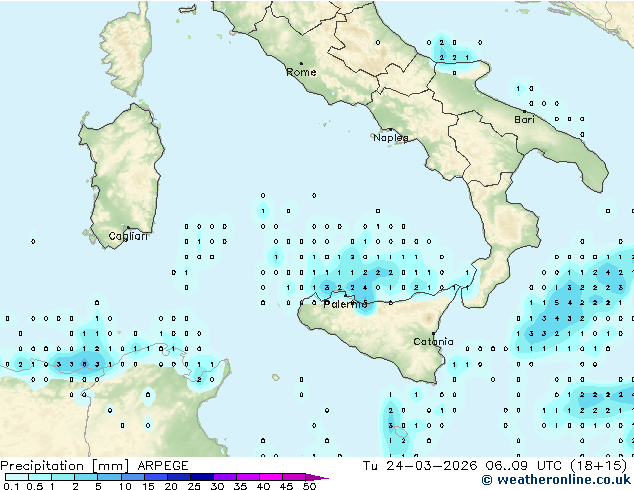Click the '06..09 UTC' time range

[x=524, y=466]
